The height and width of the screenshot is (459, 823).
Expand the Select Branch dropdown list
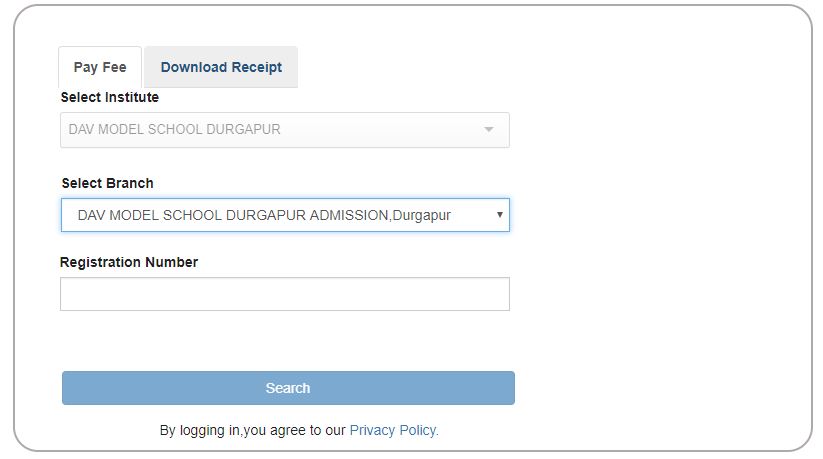pyautogui.click(x=284, y=215)
